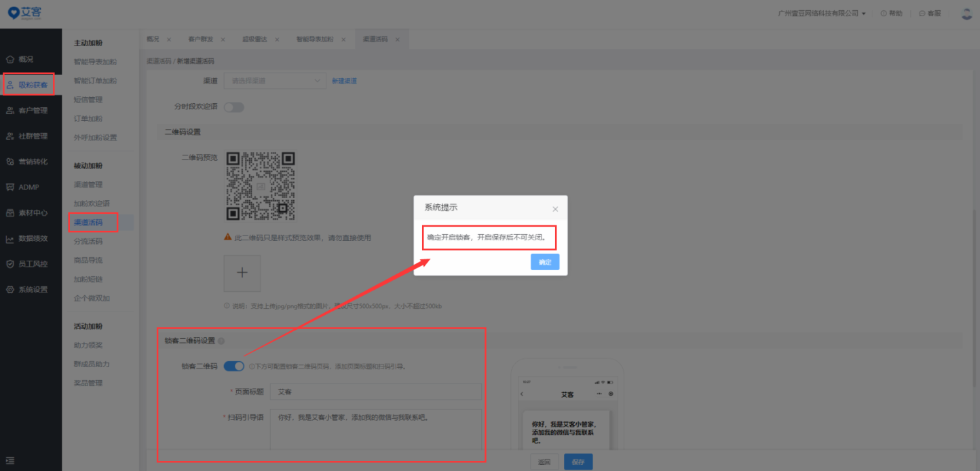Toggle the 分时段欢迎语 switch
980x471 pixels.
233,107
